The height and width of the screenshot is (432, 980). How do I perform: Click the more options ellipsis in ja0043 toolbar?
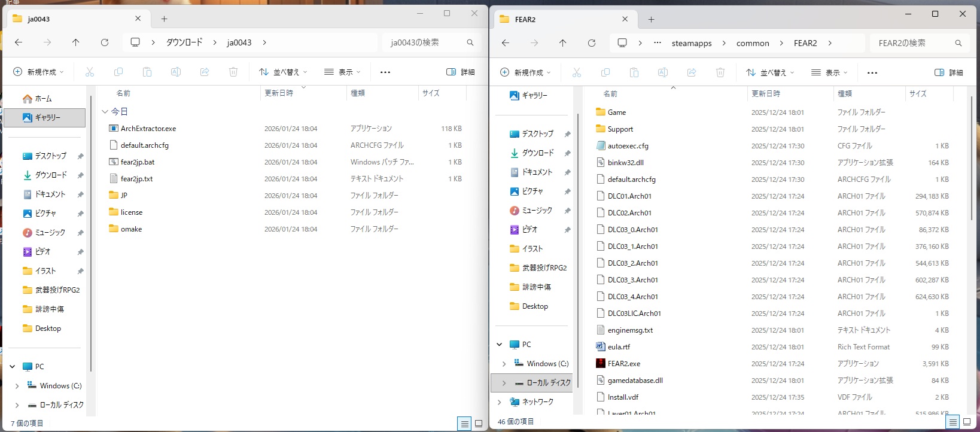(x=385, y=72)
